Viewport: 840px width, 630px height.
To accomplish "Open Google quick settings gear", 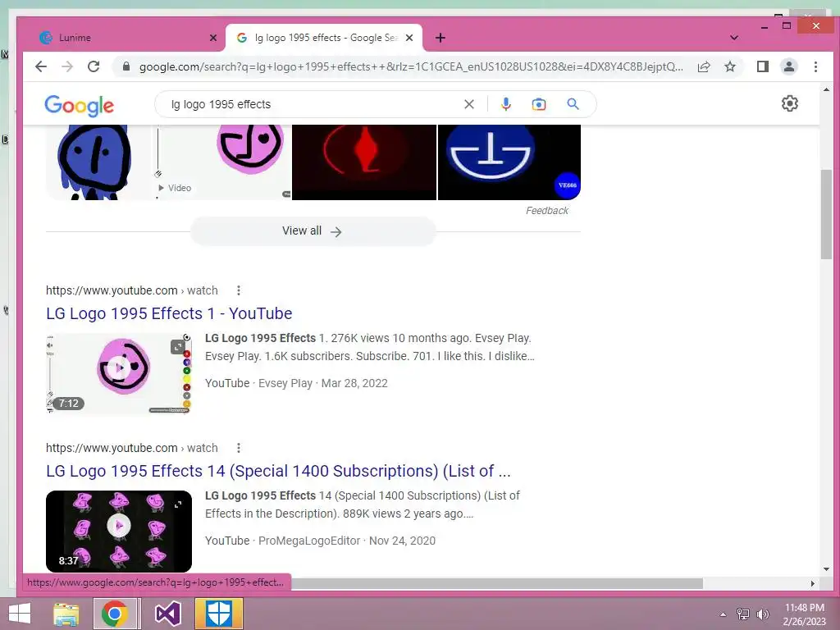I will click(x=790, y=103).
